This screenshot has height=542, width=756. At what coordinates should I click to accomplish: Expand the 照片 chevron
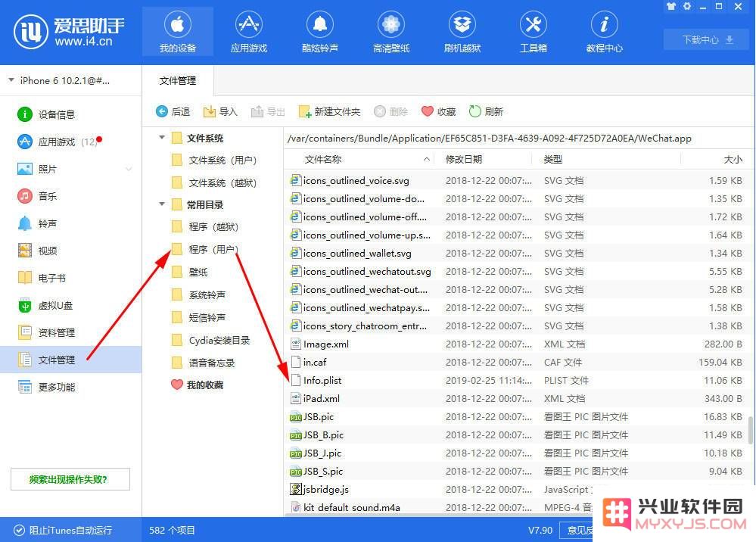(x=129, y=170)
